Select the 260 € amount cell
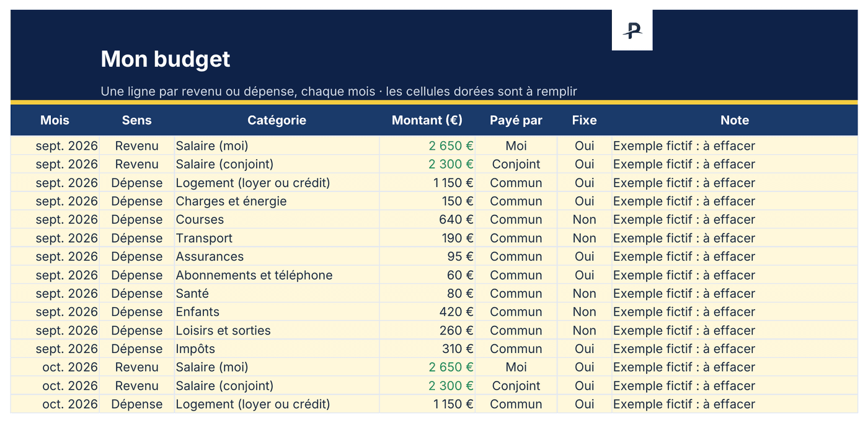Viewport: 868px width, 423px height. tap(427, 331)
